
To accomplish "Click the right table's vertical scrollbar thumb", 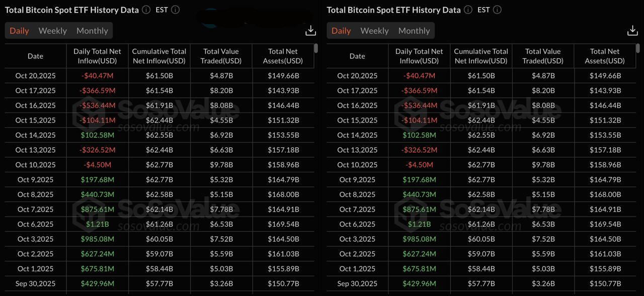I will tap(638, 48).
